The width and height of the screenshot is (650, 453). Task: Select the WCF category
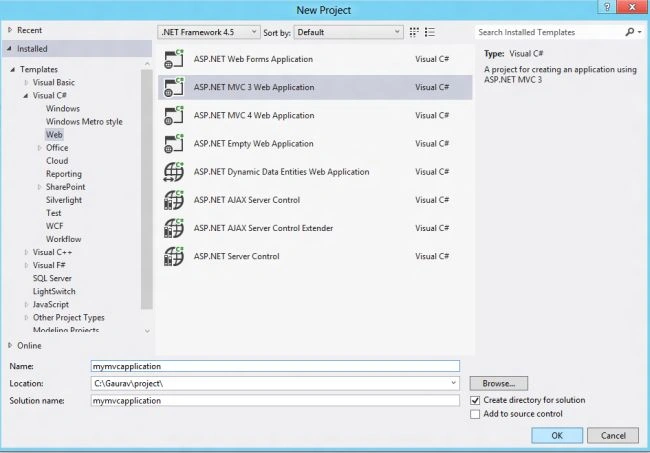coord(54,226)
